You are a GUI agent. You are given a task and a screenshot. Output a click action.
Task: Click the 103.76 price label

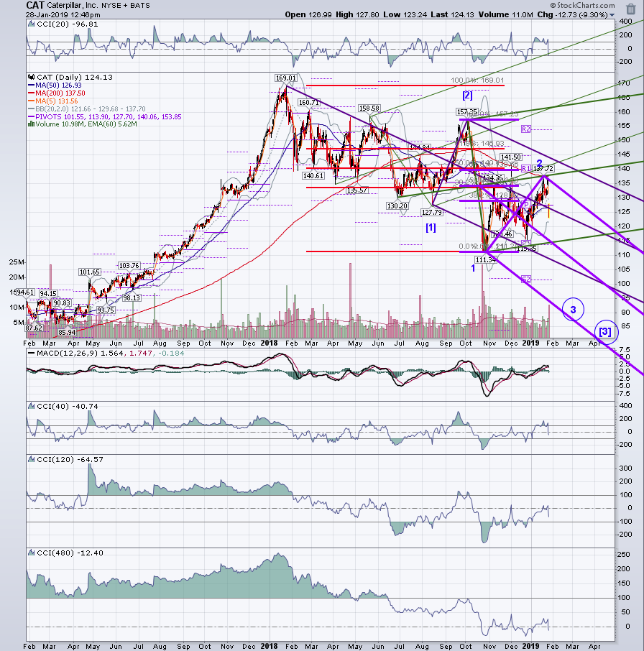(129, 266)
